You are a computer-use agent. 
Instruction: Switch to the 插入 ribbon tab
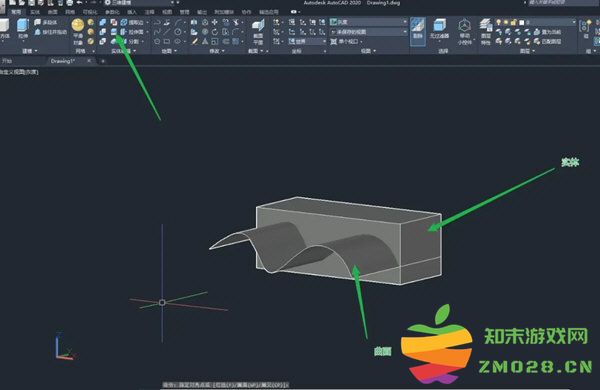[x=131, y=12]
